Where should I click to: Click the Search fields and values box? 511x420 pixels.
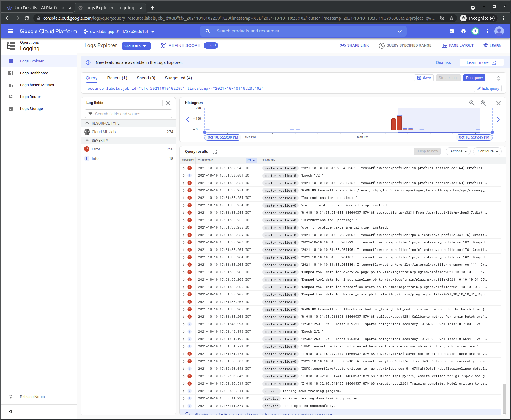point(128,114)
